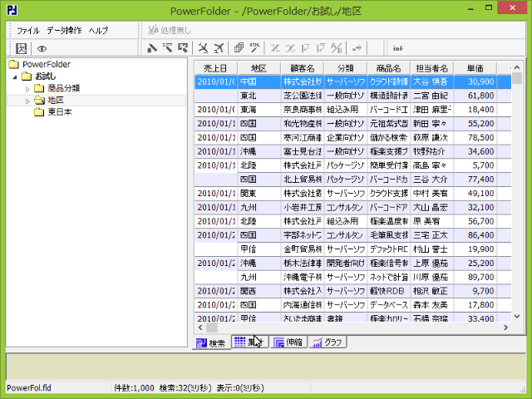The image size is (532, 399).
Task: Select the 関西 region cell
Action: [x=259, y=291]
